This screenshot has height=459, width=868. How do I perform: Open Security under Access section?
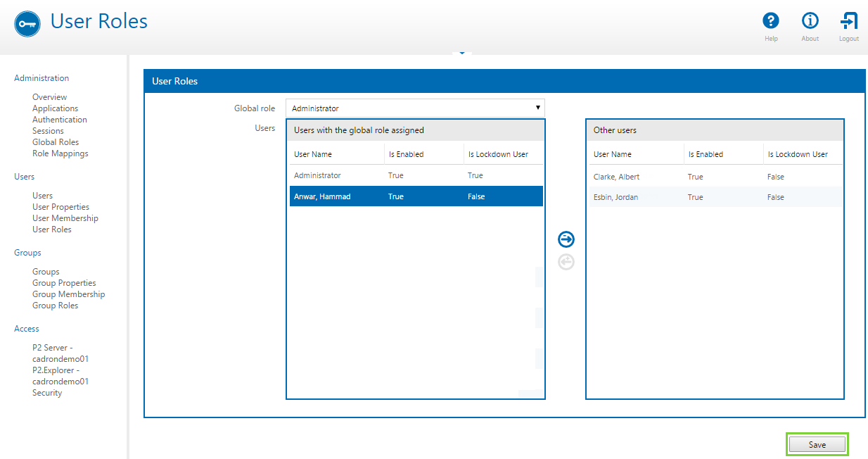click(x=47, y=393)
